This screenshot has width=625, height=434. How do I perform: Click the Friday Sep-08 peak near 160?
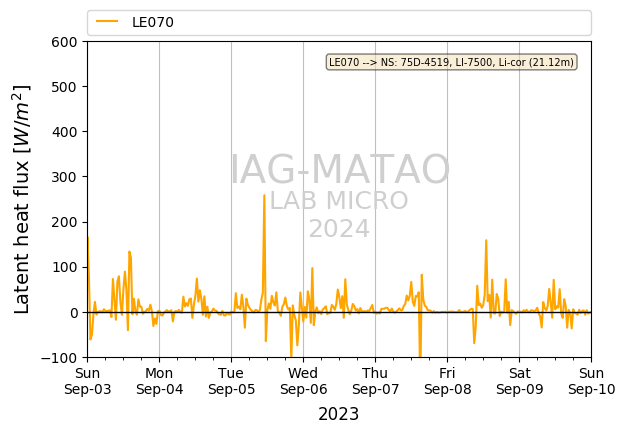pos(486,240)
